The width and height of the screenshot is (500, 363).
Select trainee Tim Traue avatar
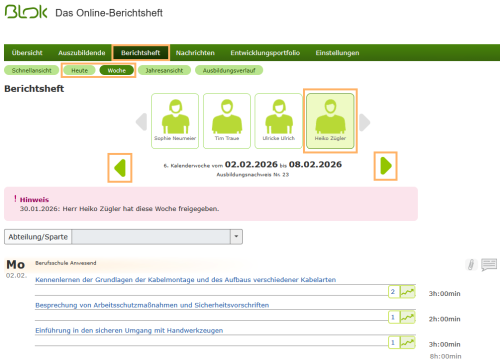click(227, 121)
